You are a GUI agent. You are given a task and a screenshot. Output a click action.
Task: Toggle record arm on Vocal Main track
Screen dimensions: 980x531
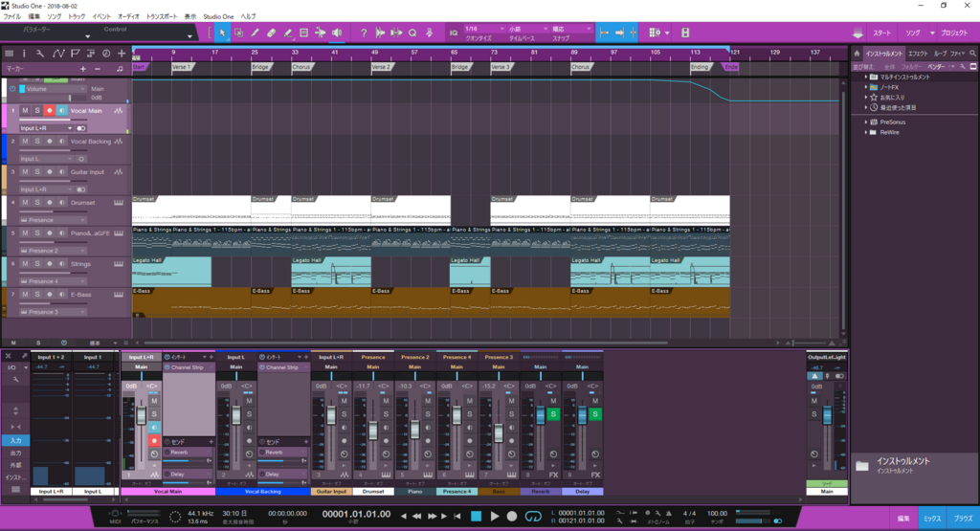pos(50,111)
